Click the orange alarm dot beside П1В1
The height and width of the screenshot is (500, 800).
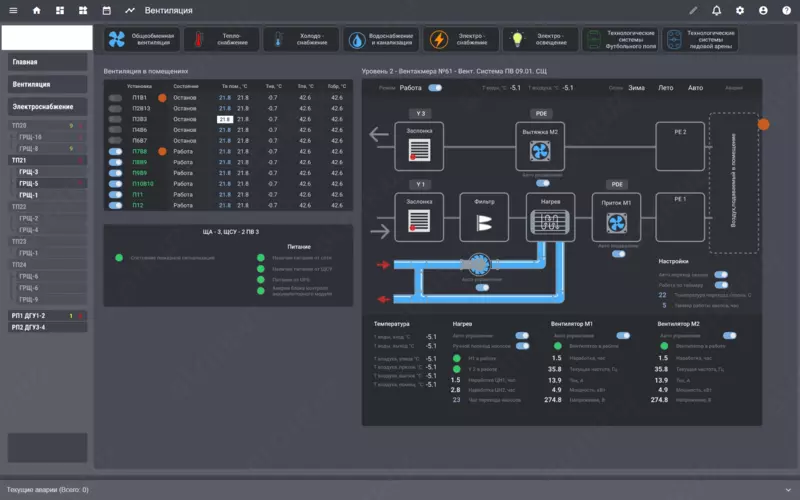coord(162,98)
